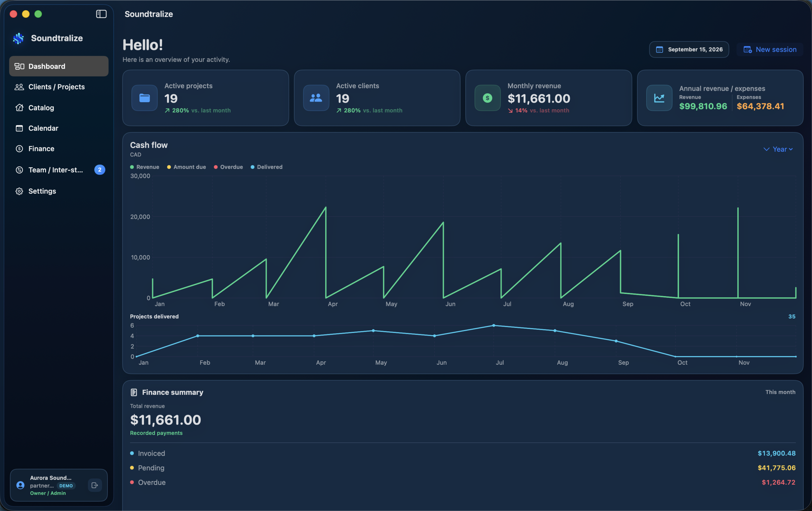Click the calendar icon in the date button
Screen dimensions: 812x511
click(659, 50)
